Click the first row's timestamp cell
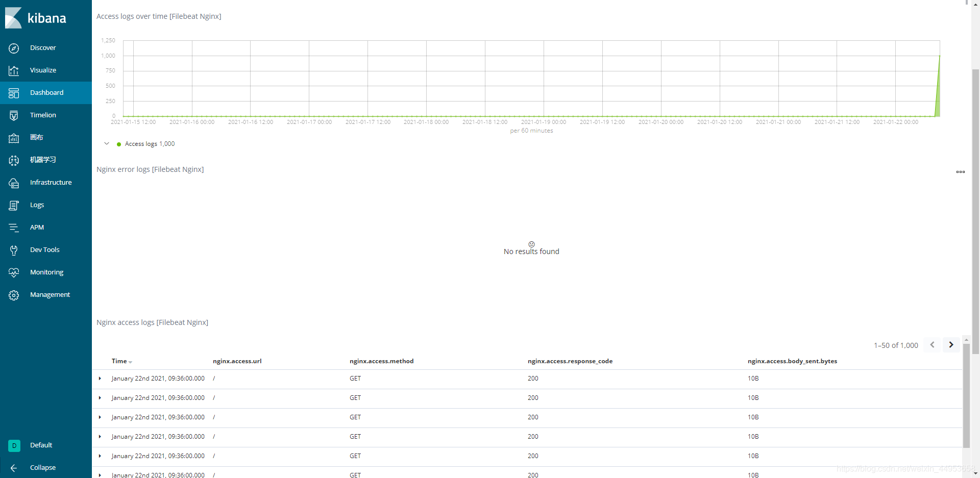The width and height of the screenshot is (980, 478). click(x=158, y=379)
